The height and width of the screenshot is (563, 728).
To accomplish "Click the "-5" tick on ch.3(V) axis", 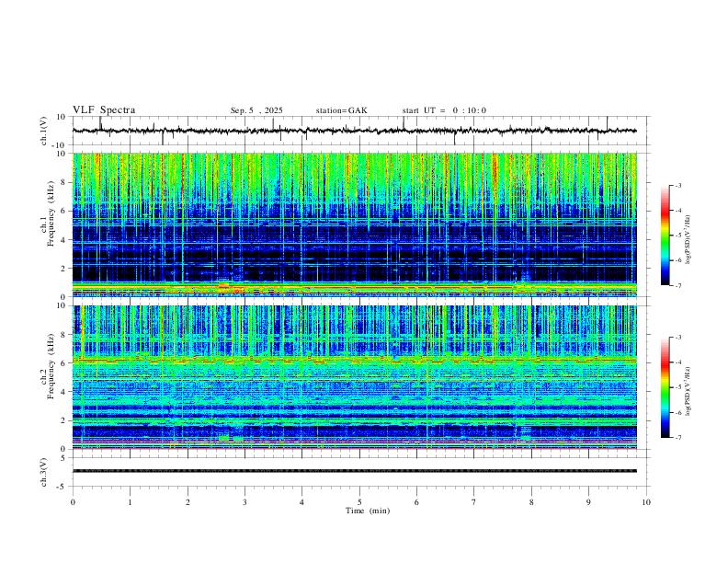I will pos(63,487).
